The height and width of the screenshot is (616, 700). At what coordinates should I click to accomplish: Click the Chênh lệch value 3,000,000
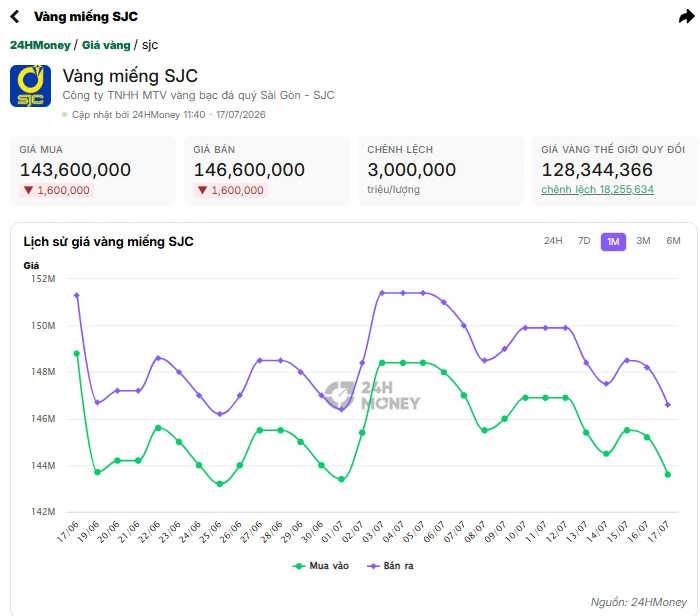(x=412, y=170)
